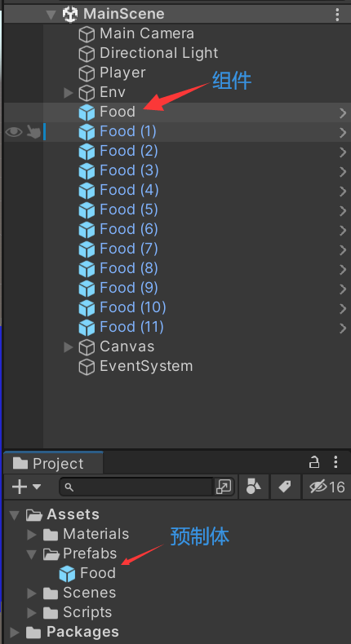Click the plus create asset button

pos(26,487)
